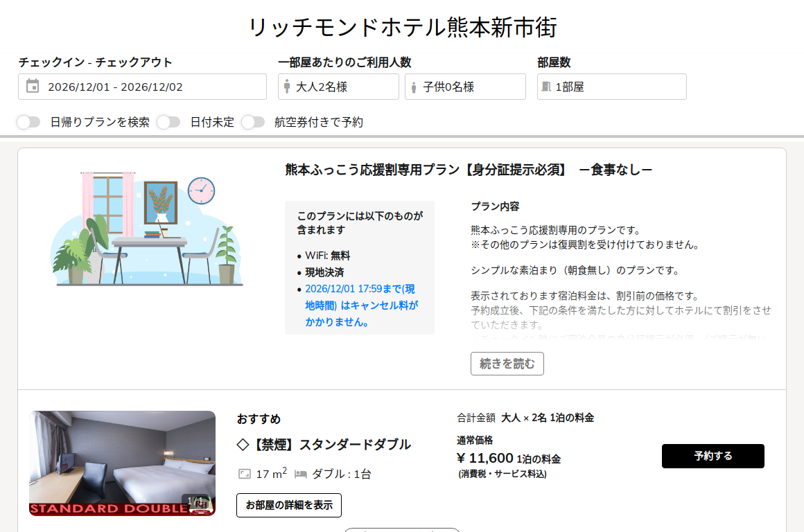
Task: Enable the 日付未定 switch
Action: pos(168,122)
